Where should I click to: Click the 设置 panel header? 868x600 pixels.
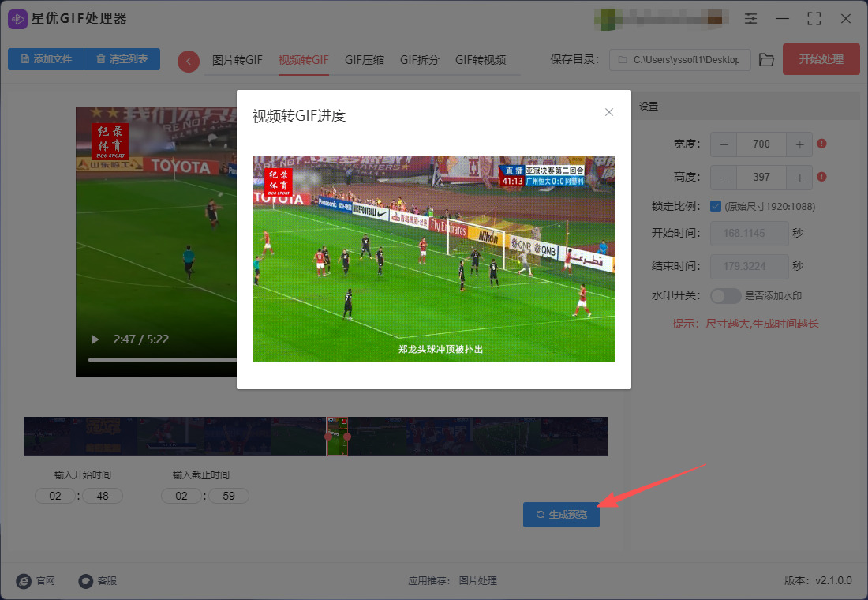pyautogui.click(x=746, y=106)
